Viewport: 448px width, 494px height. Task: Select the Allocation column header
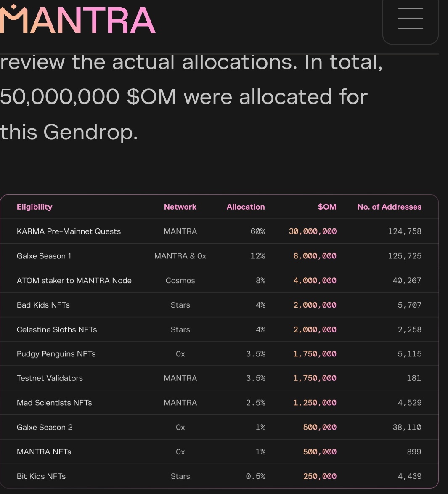[x=246, y=207]
